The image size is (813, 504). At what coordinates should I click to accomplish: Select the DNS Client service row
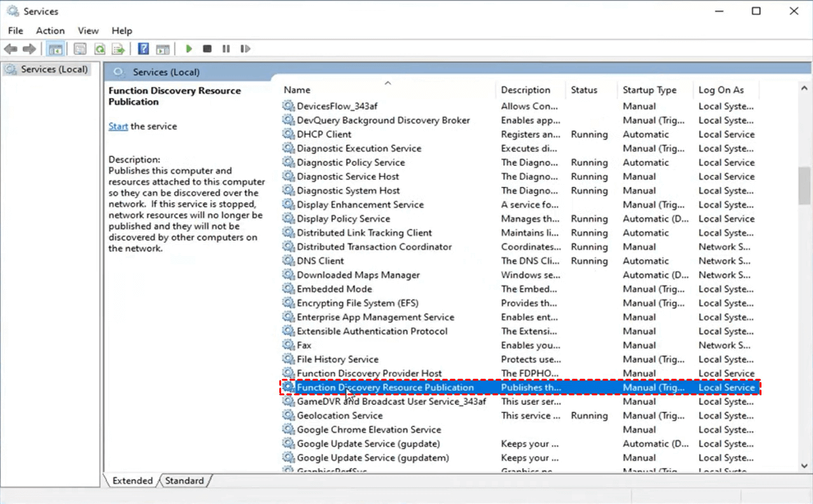(320, 261)
